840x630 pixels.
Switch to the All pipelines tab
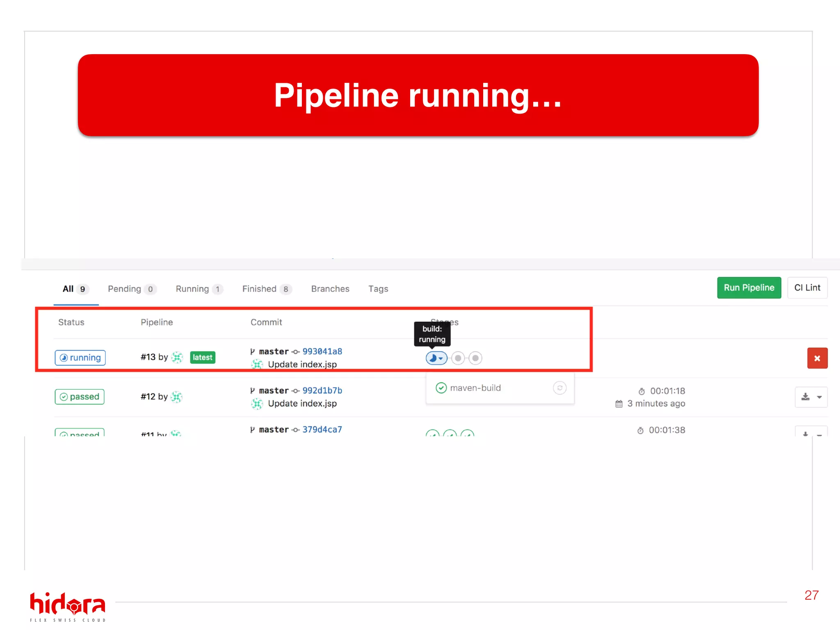(76, 289)
